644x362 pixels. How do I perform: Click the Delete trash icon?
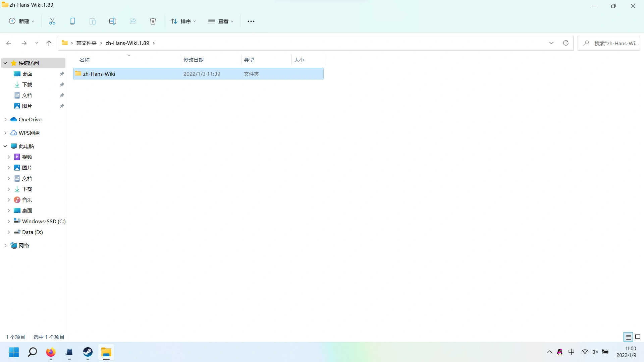click(x=153, y=21)
